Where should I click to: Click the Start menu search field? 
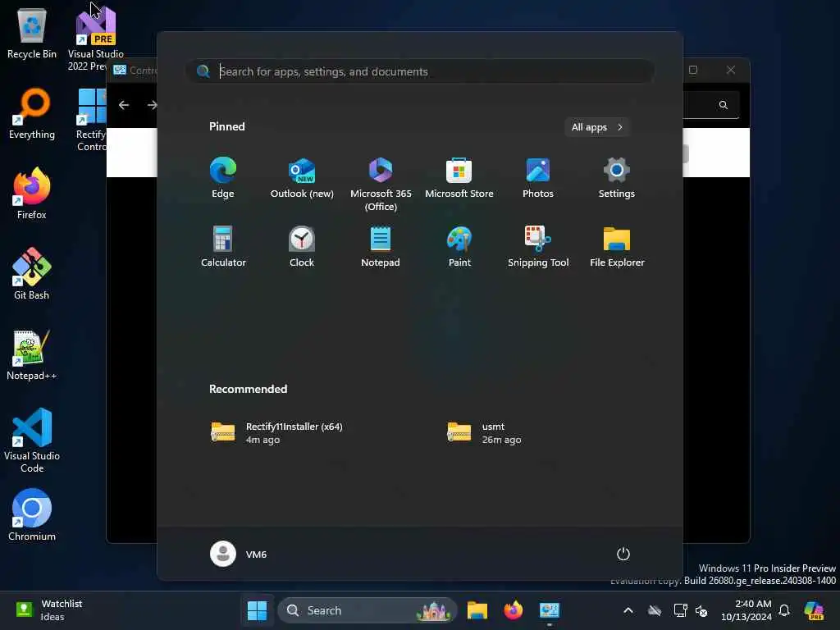(420, 71)
